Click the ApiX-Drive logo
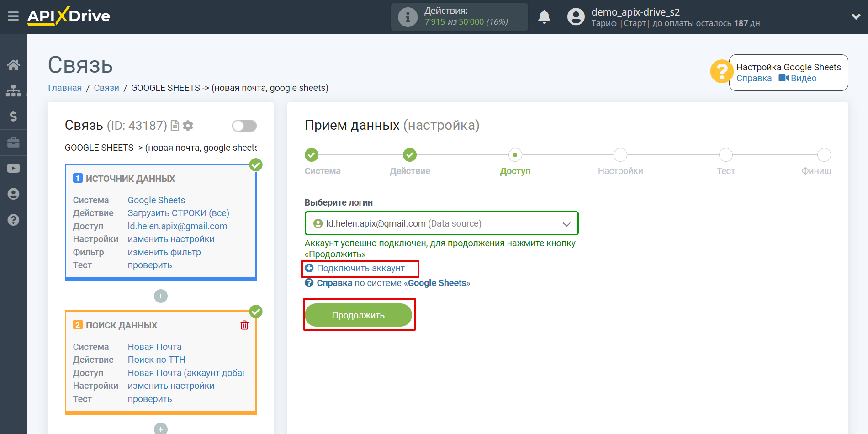This screenshot has height=434, width=868. tap(69, 16)
